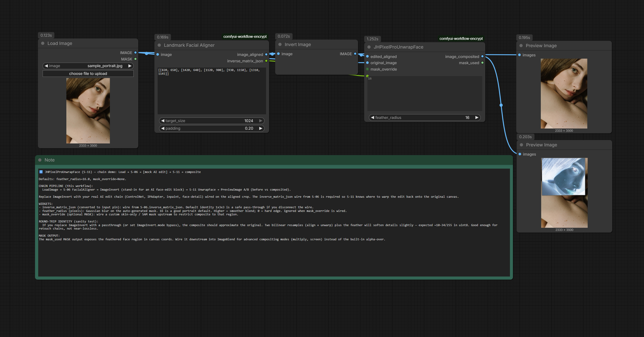Click the 0.072s timing badge
644x337 pixels.
coord(284,36)
